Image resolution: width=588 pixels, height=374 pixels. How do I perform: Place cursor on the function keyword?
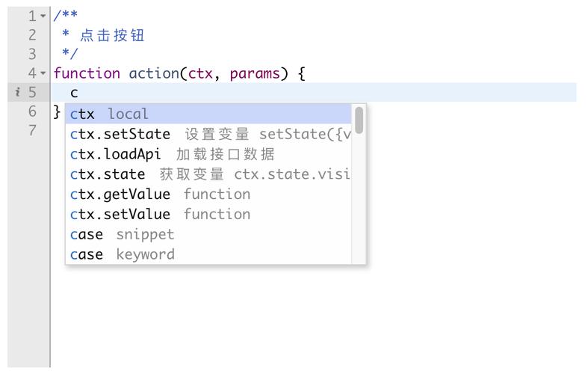(87, 73)
